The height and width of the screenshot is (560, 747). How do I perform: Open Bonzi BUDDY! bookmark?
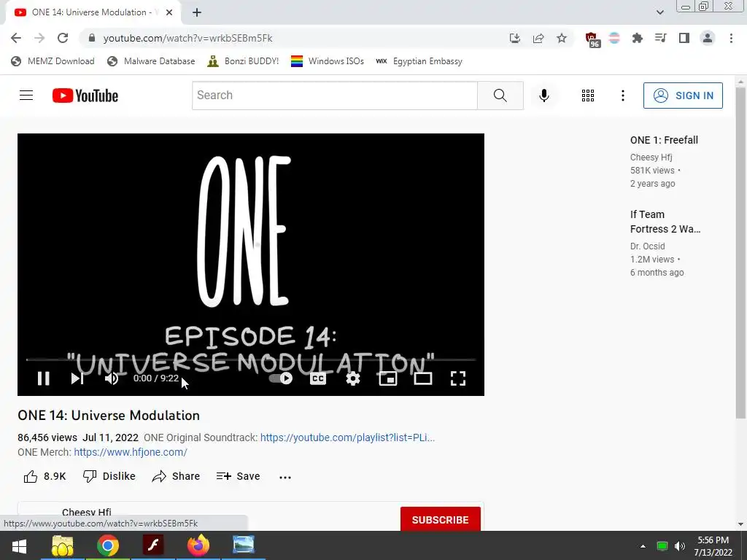[243, 61]
